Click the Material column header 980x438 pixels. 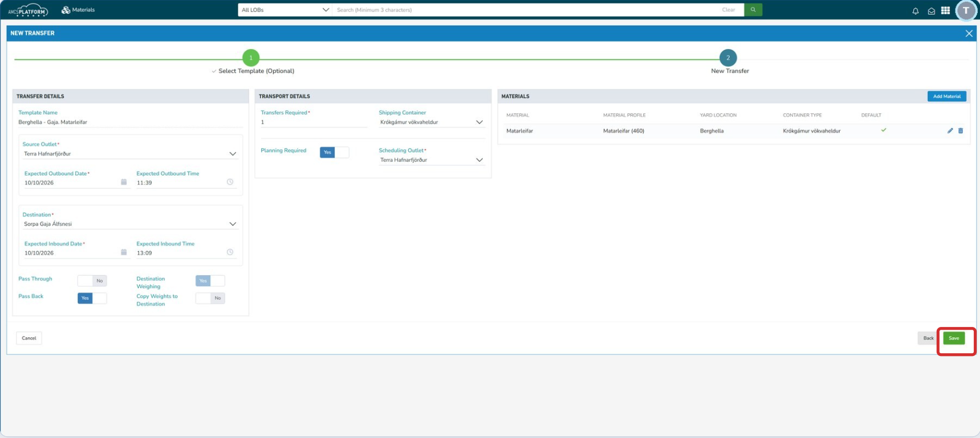(x=518, y=115)
